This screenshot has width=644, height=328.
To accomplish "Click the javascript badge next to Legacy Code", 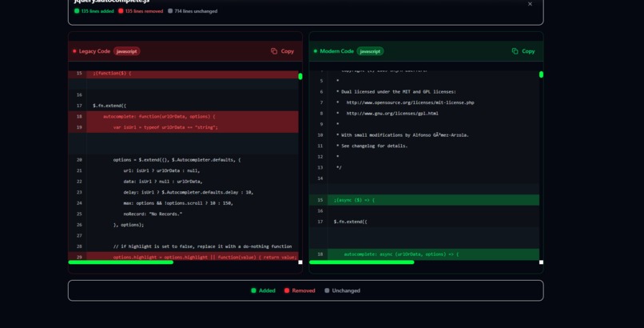I will click(126, 51).
